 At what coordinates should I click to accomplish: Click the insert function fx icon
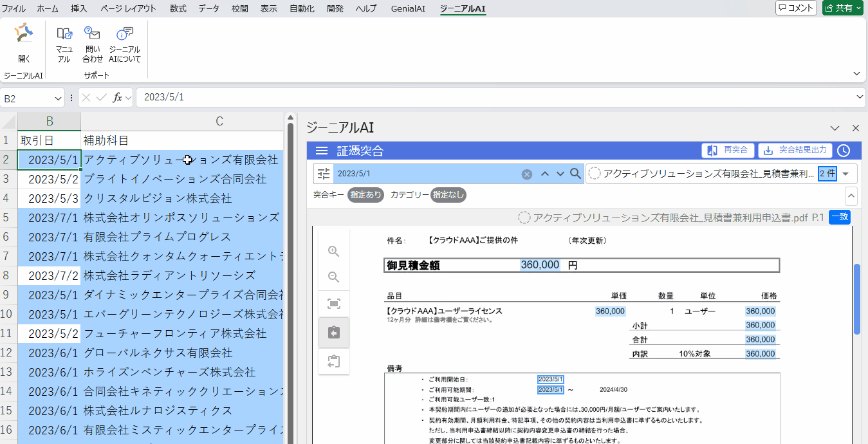click(117, 98)
